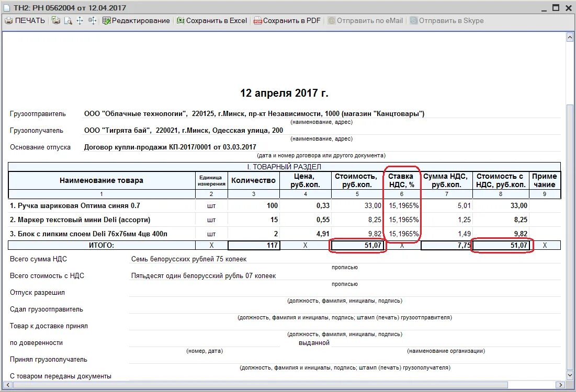Screen dimensions: 576x392
Task: Click the Грузополучатель value ООО "Тигрята бай"
Action: 184,130
